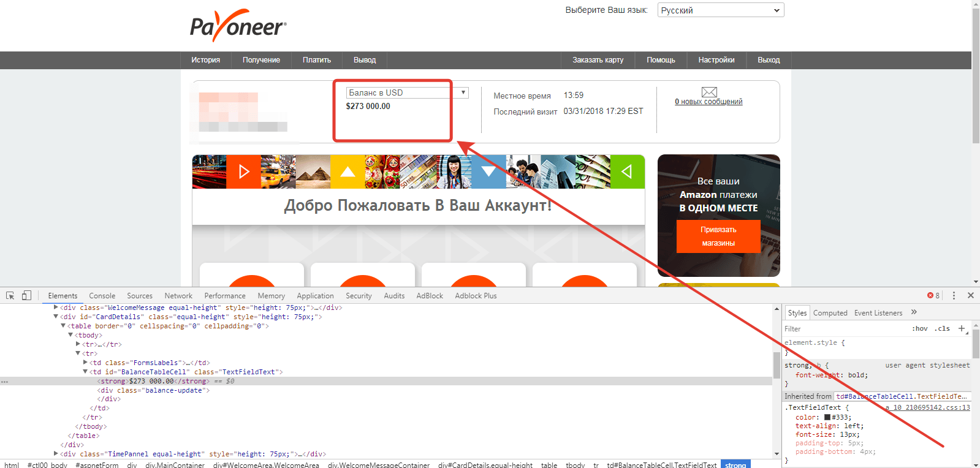Open the Вывод menu item

[x=365, y=60]
